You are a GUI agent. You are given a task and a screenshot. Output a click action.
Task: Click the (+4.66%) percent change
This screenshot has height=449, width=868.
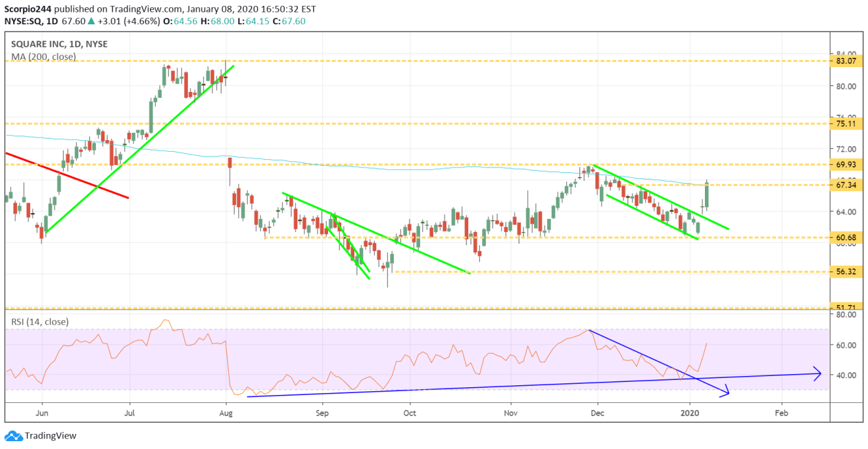point(141,21)
